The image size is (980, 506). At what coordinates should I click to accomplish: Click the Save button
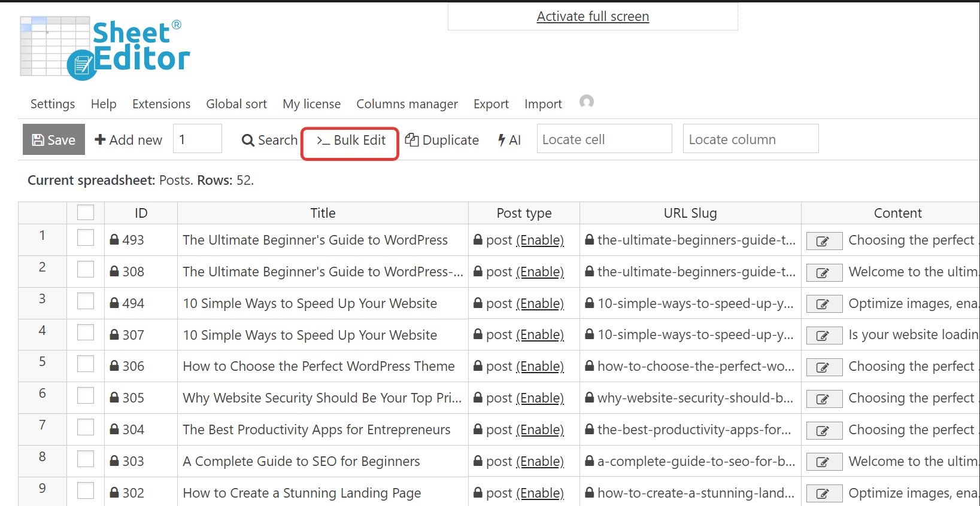(x=54, y=139)
